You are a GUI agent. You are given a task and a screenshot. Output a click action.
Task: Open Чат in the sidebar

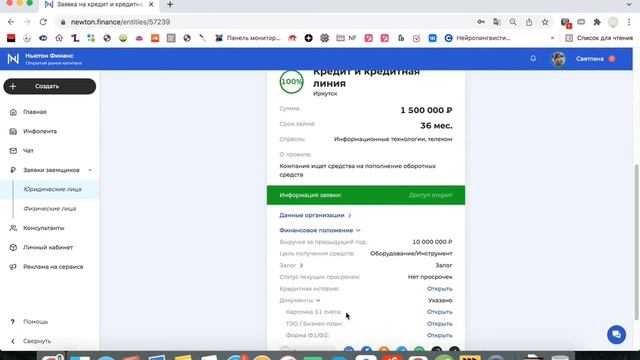pos(28,151)
